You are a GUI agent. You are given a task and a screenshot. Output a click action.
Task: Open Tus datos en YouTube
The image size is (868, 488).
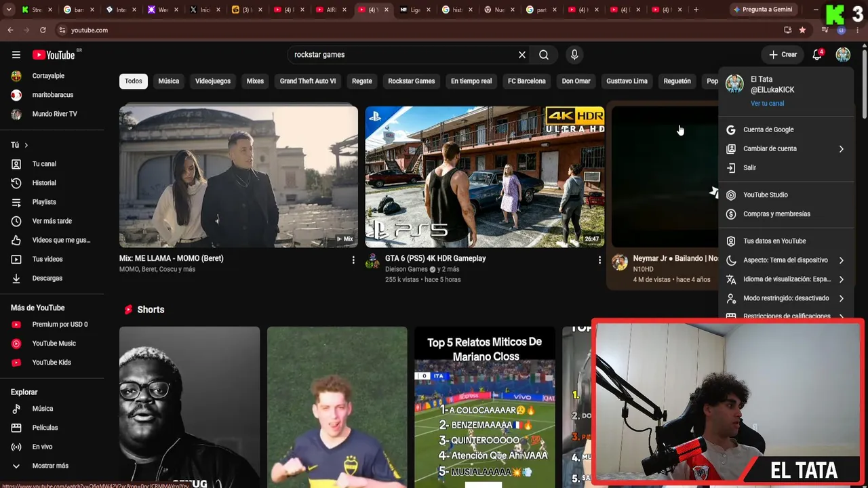click(787, 241)
